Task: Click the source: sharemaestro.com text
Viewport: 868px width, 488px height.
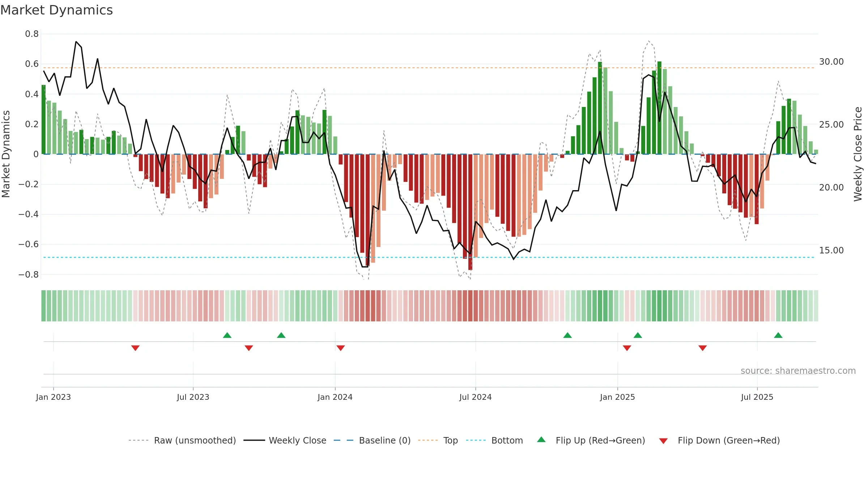Action: pyautogui.click(x=798, y=371)
